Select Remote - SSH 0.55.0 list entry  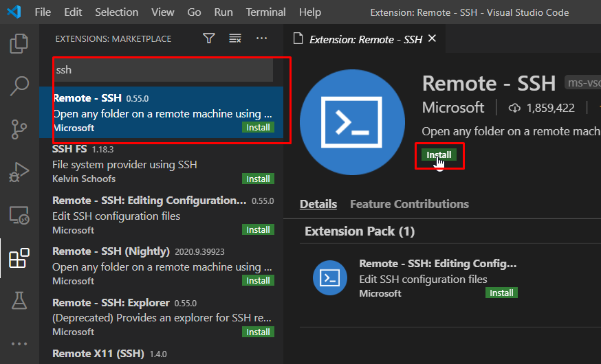161,113
